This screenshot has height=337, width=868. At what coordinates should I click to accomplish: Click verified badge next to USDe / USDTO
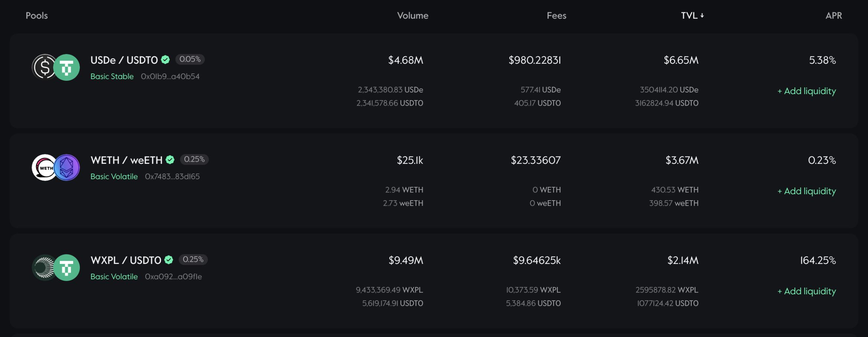click(166, 60)
